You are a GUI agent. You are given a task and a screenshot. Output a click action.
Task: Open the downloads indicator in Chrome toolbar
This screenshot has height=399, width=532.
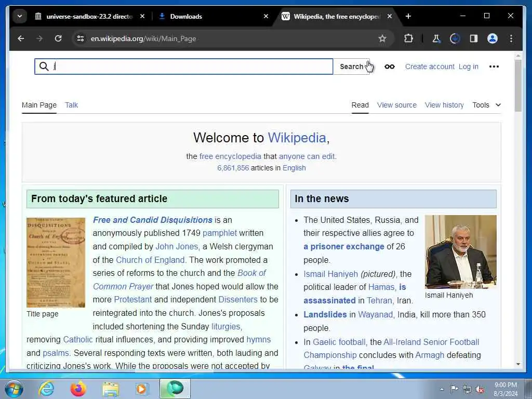tap(455, 38)
